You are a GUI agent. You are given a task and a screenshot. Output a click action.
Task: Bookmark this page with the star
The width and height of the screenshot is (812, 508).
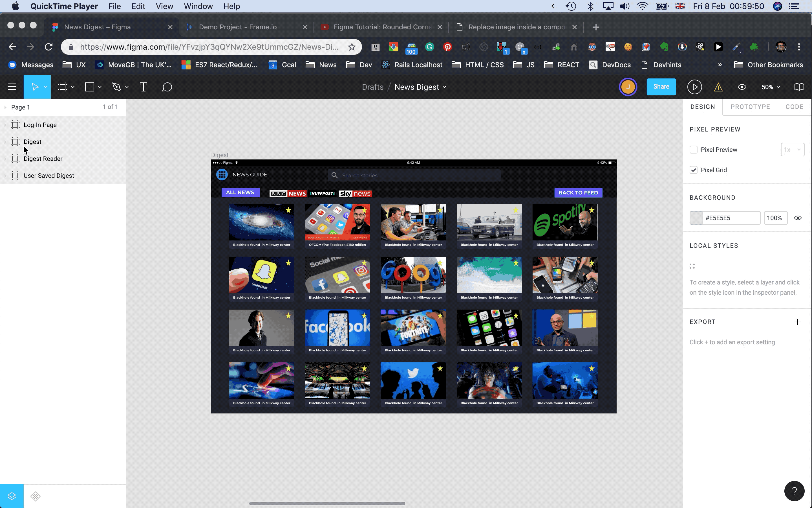(351, 47)
